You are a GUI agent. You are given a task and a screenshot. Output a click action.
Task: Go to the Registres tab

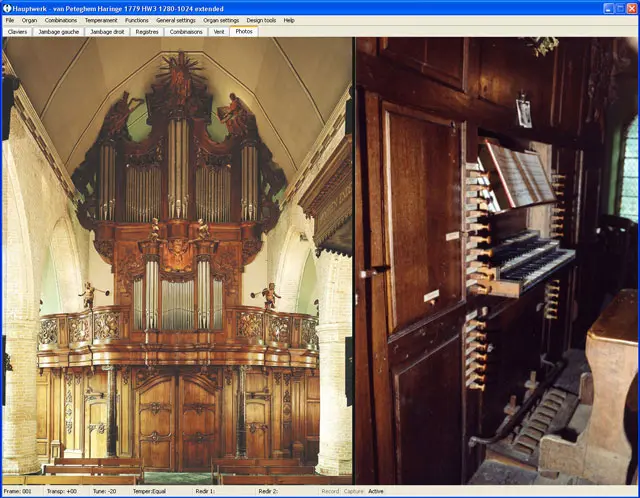[147, 32]
